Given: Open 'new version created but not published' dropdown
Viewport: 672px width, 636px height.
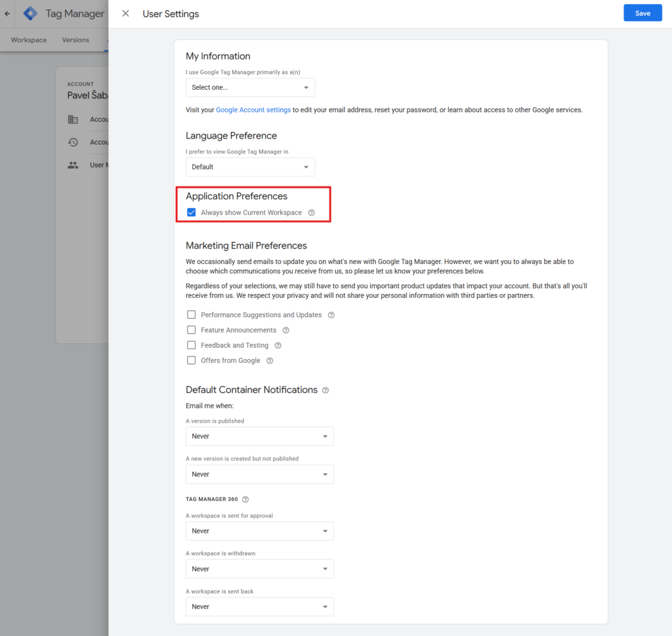Looking at the screenshot, I should 260,475.
